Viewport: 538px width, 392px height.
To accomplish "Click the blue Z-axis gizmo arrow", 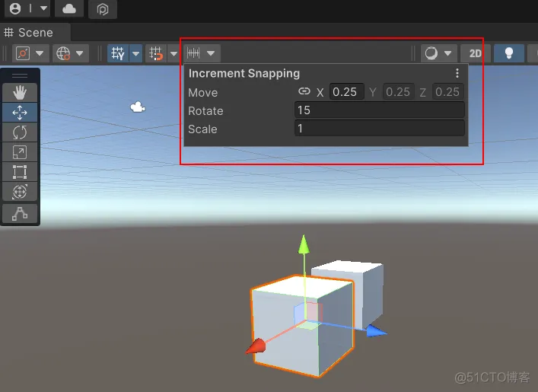I will [377, 331].
